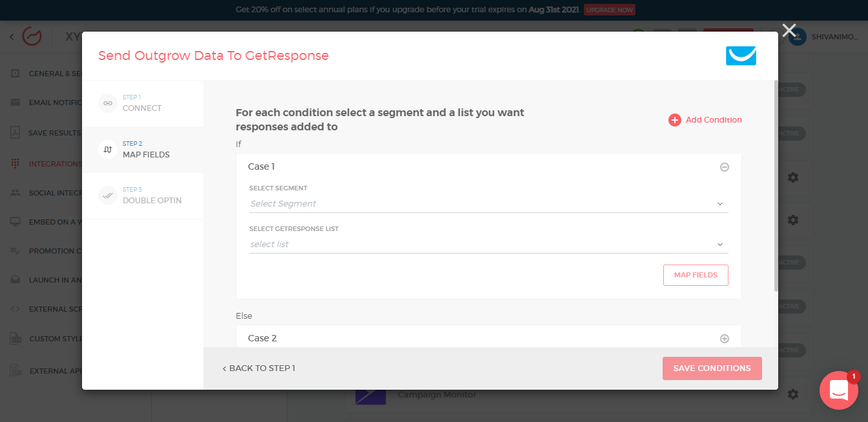868x422 pixels.
Task: Open the user avatar menu
Action: (x=797, y=36)
